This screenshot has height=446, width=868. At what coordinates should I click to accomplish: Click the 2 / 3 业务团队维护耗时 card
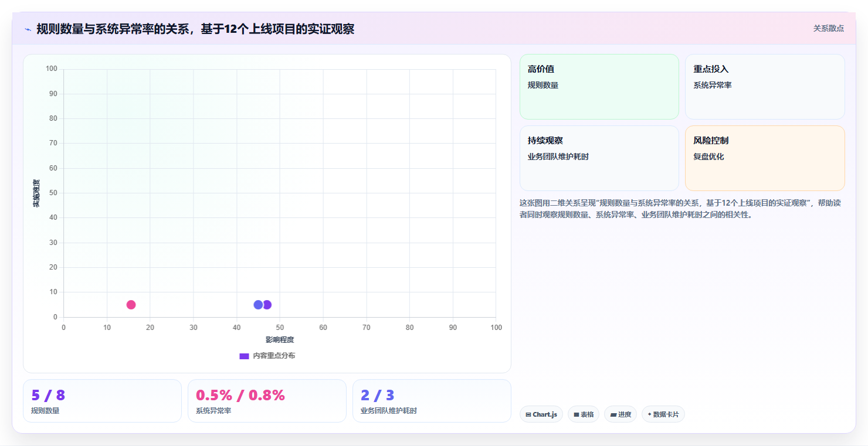tap(432, 401)
